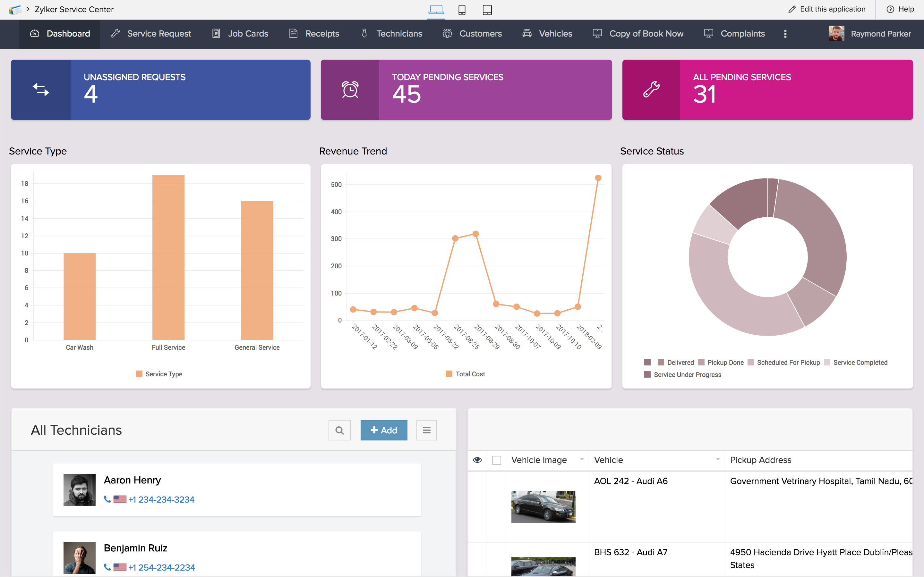This screenshot has width=924, height=577.
Task: Expand the Vehicle Image column dropdown
Action: [581, 459]
